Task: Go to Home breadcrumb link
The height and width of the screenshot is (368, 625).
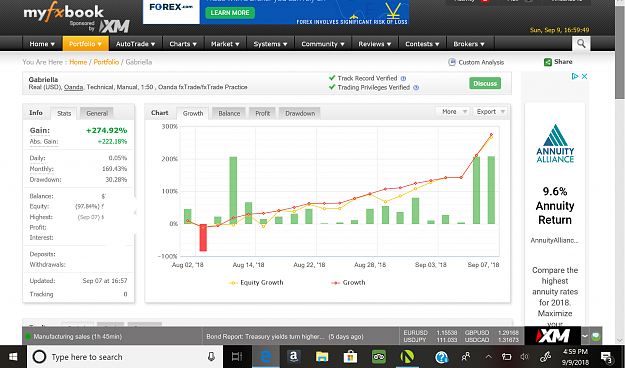Action: (x=78, y=62)
